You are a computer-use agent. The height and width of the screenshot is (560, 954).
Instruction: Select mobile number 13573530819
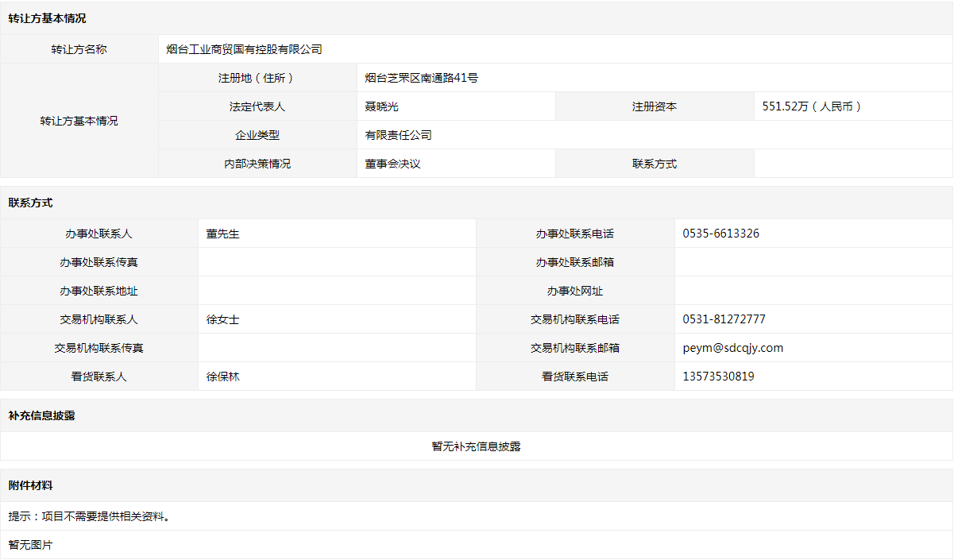pos(719,377)
